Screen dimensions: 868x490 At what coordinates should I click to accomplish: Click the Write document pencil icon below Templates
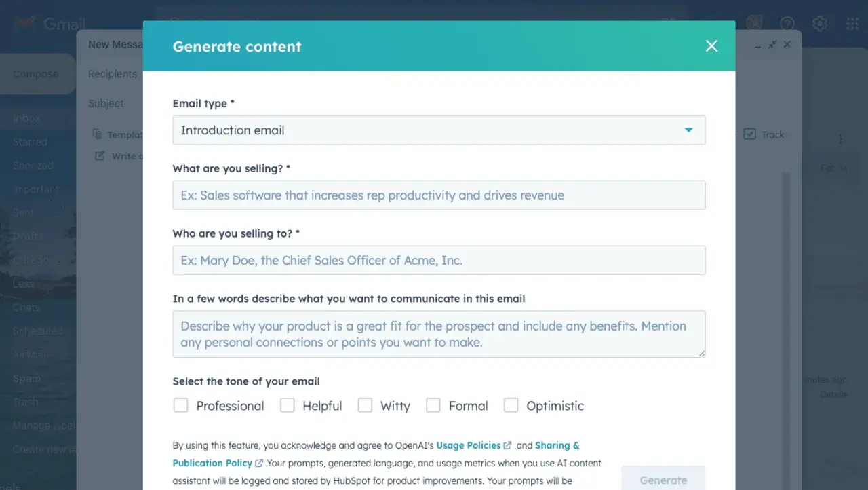(x=98, y=156)
